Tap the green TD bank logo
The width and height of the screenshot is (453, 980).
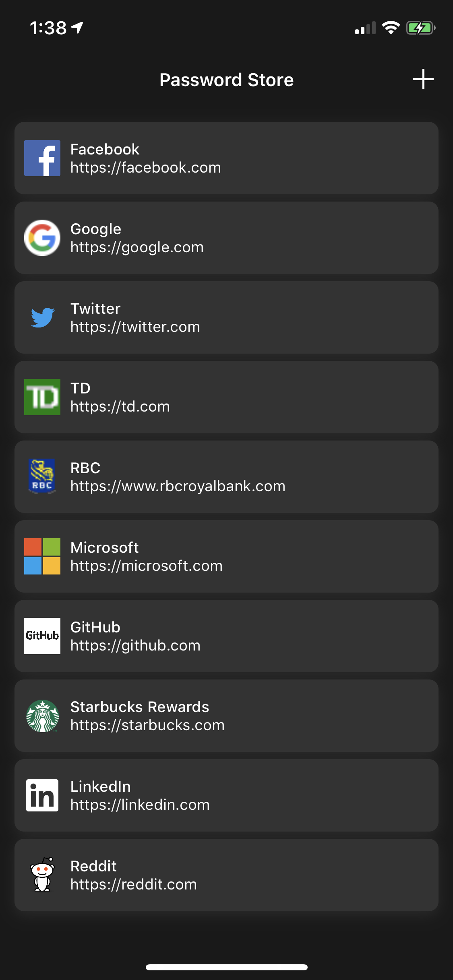pyautogui.click(x=42, y=397)
